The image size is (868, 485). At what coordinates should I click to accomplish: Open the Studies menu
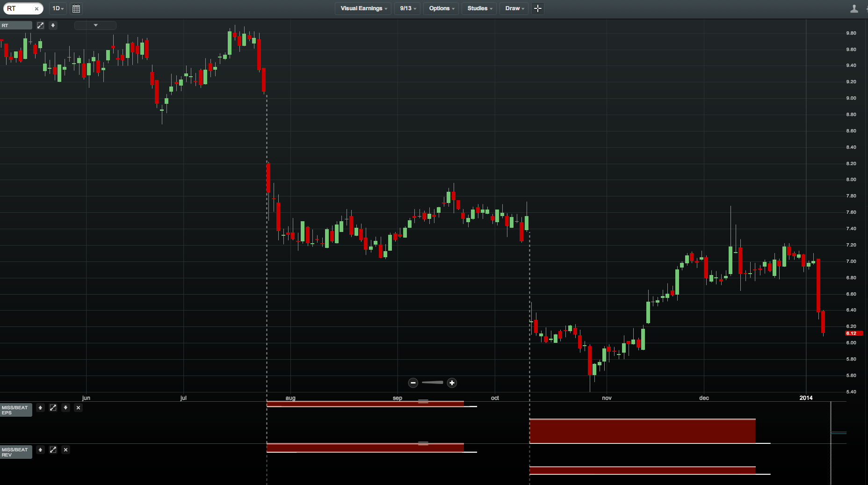[479, 8]
